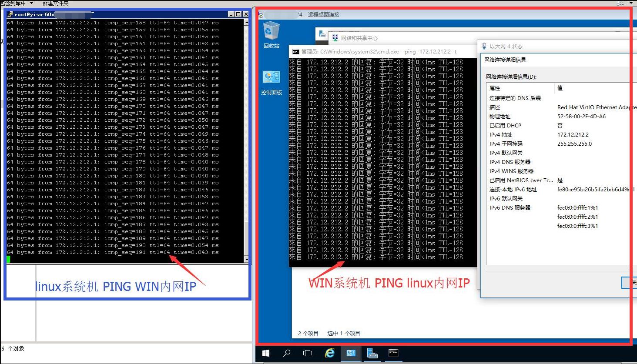Expand the view options dropdown arrow
Image resolution: width=637 pixels, height=364 pixels.
(x=632, y=3)
